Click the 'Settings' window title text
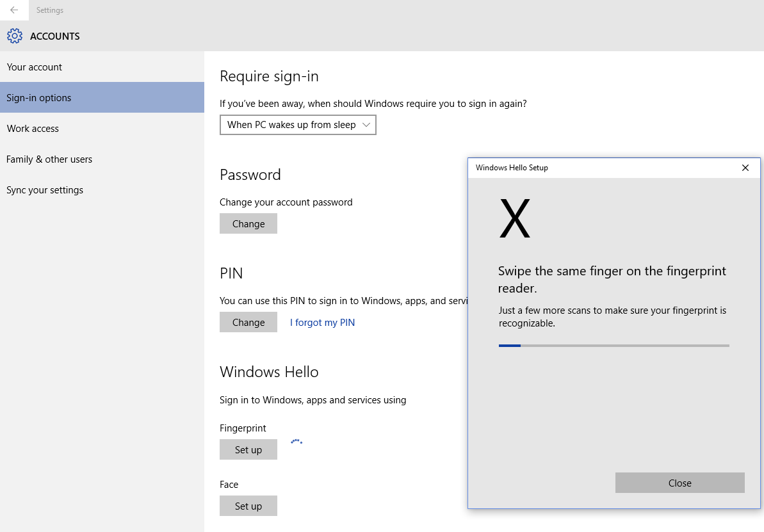This screenshot has height=532, width=764. 50,10
